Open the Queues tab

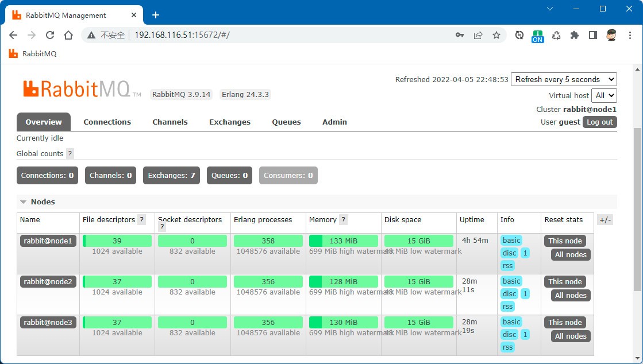click(286, 122)
